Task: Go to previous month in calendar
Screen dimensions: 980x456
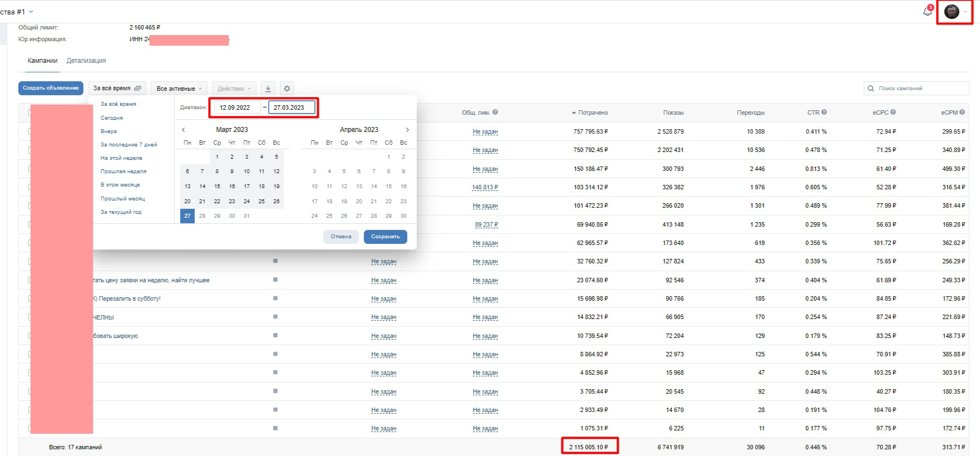Action: [x=184, y=130]
